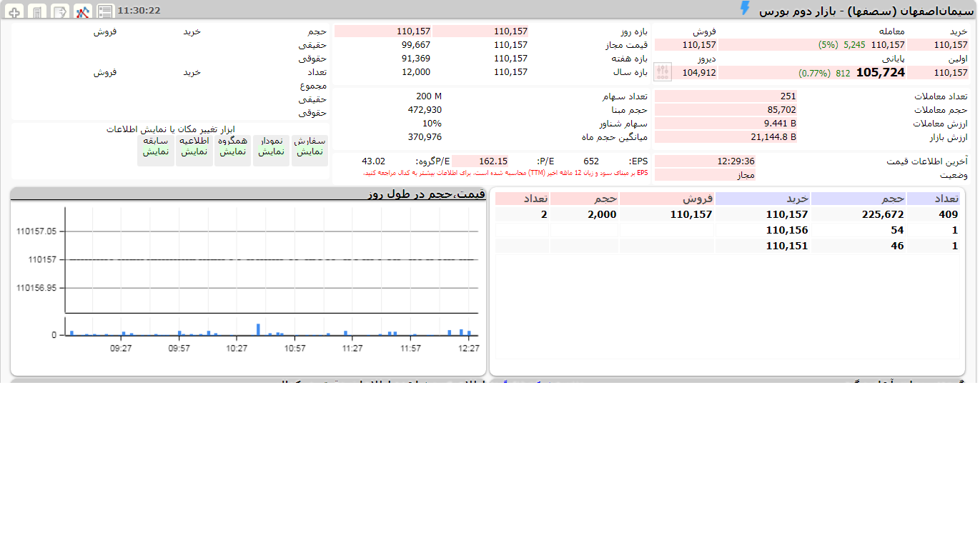The image size is (980, 560).
Task: Select the monthly average volume 370,976
Action: [x=425, y=137]
